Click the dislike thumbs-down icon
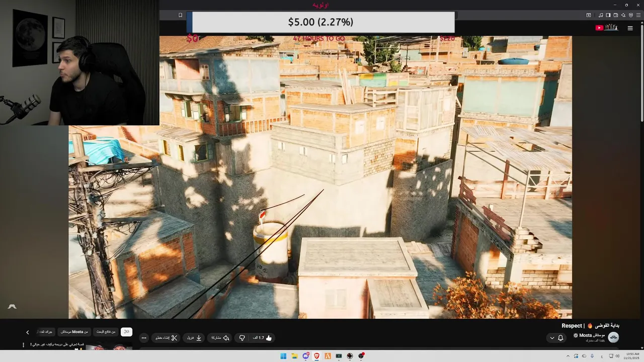This screenshot has height=362, width=644. [242, 338]
